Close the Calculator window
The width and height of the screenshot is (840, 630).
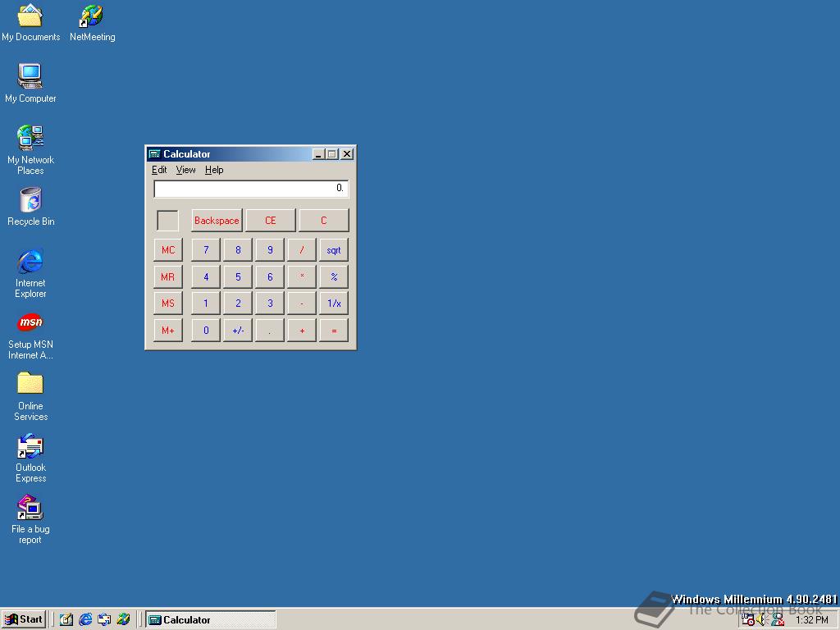tap(347, 154)
